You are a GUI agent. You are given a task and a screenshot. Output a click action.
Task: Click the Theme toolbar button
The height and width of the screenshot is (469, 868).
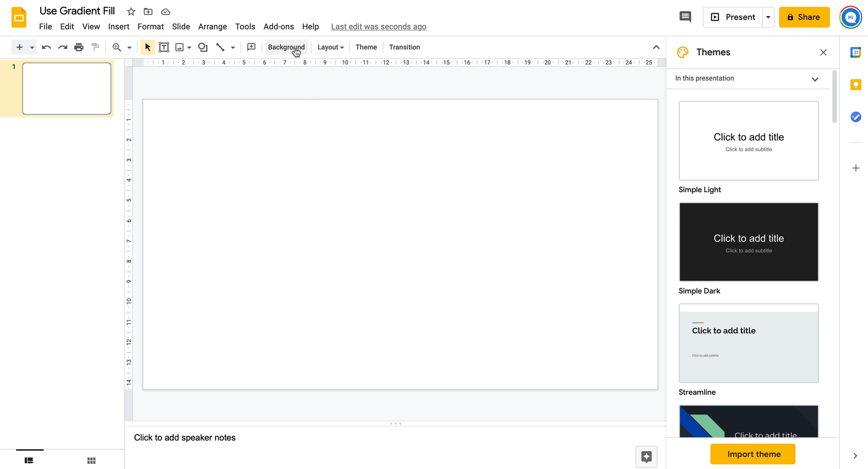[x=366, y=47]
